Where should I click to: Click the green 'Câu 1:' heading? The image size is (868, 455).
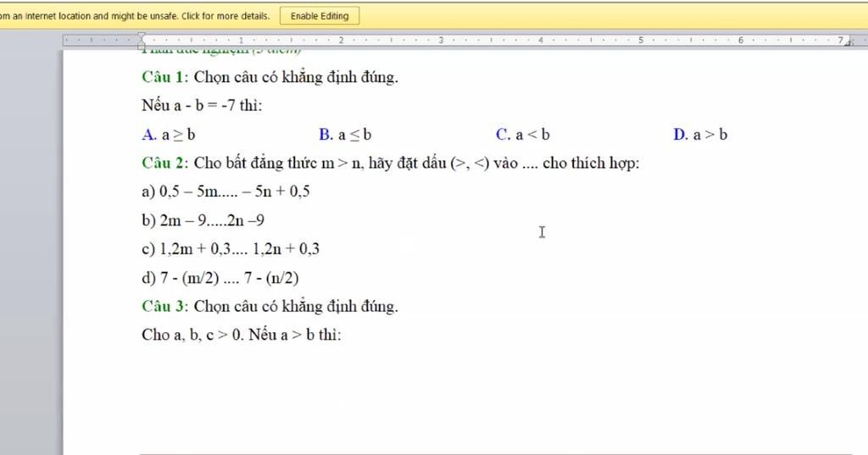tap(165, 77)
